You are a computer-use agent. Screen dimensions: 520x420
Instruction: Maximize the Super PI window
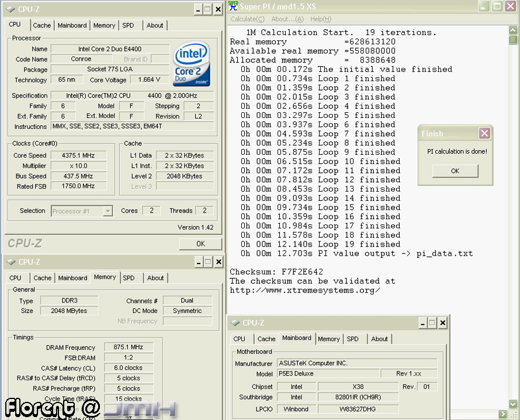tap(497, 6)
